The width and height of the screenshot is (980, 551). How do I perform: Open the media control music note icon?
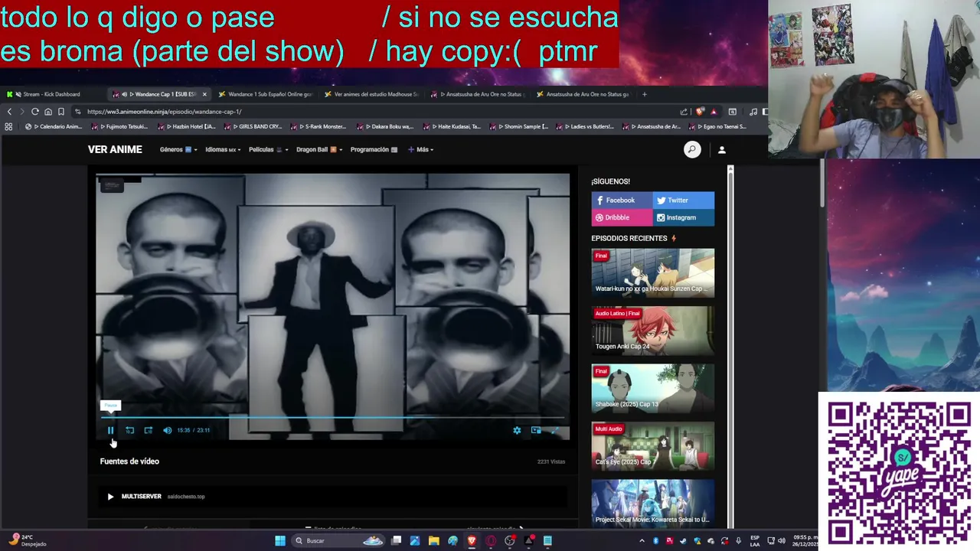(x=753, y=112)
